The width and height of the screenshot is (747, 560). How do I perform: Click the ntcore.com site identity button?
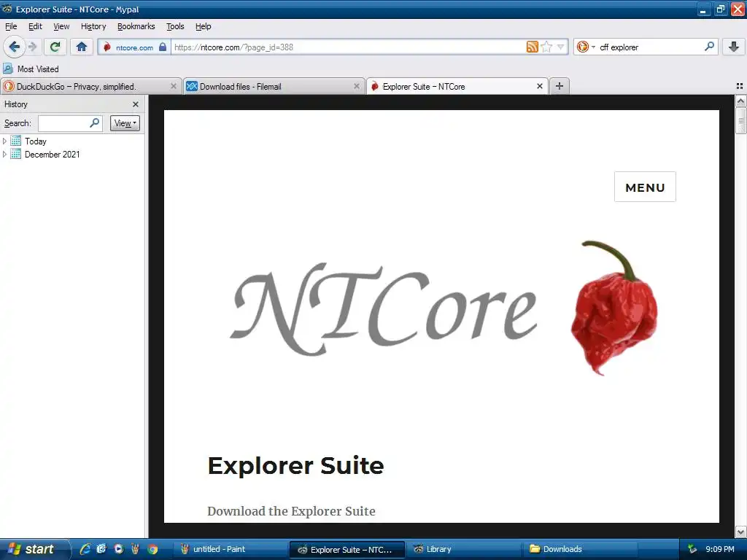point(134,47)
